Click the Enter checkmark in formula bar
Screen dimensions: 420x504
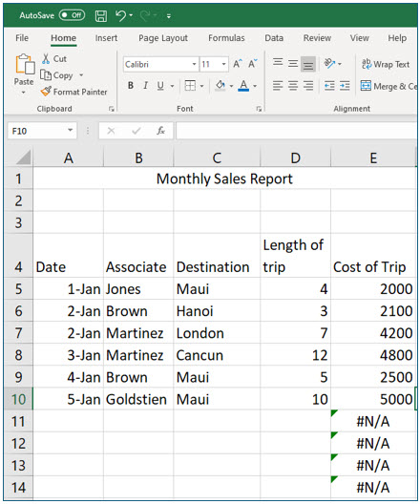click(x=136, y=131)
